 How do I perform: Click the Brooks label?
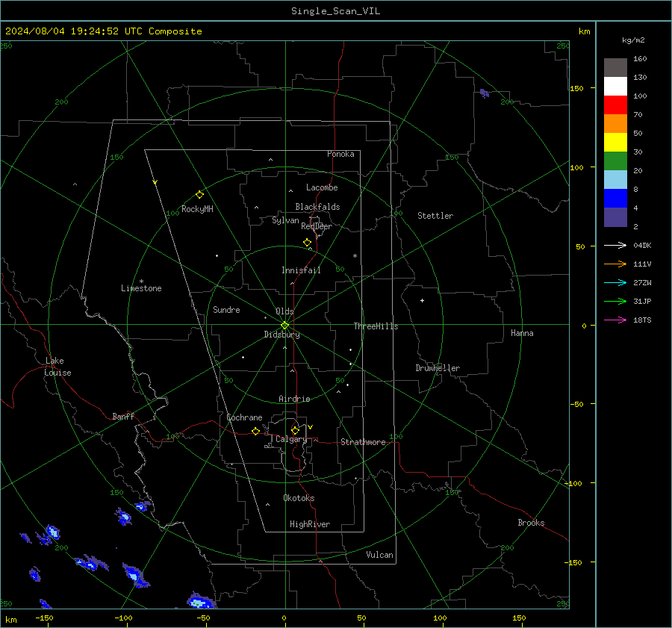click(531, 523)
